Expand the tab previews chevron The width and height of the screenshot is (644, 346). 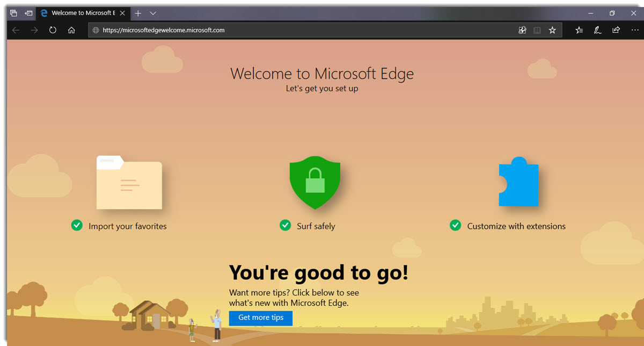[x=153, y=13]
